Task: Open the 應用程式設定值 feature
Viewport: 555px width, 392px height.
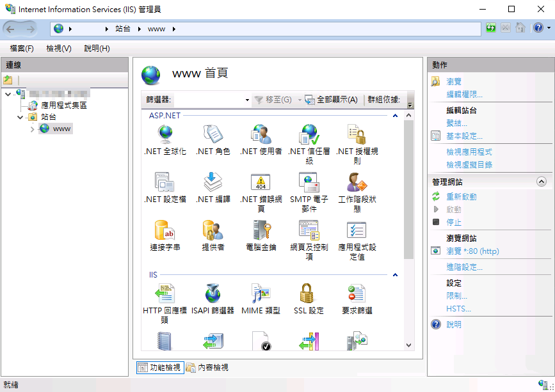Action: (x=357, y=240)
